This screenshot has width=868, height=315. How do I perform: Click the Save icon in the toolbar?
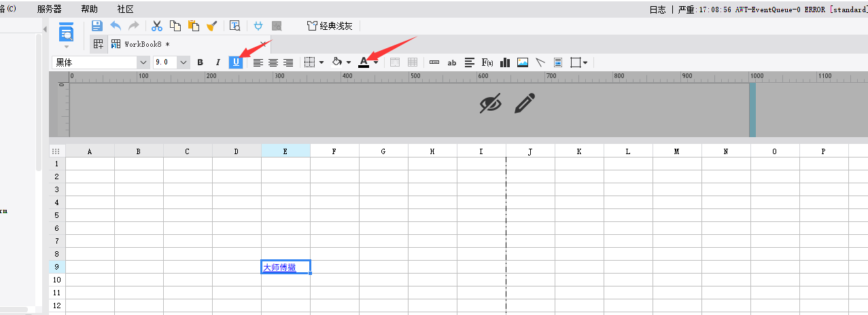point(97,26)
